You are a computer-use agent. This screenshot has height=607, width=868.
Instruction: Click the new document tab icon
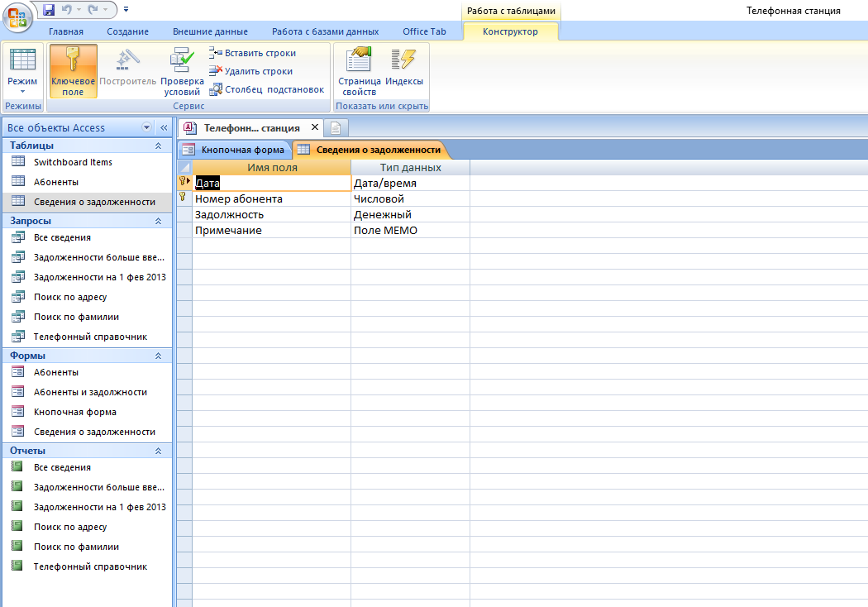point(336,128)
